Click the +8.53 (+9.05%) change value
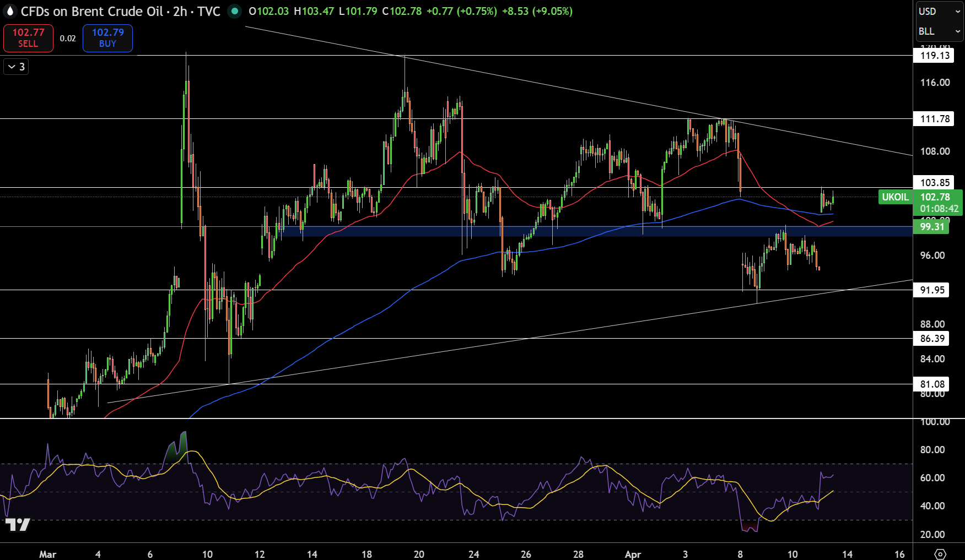 pos(537,11)
